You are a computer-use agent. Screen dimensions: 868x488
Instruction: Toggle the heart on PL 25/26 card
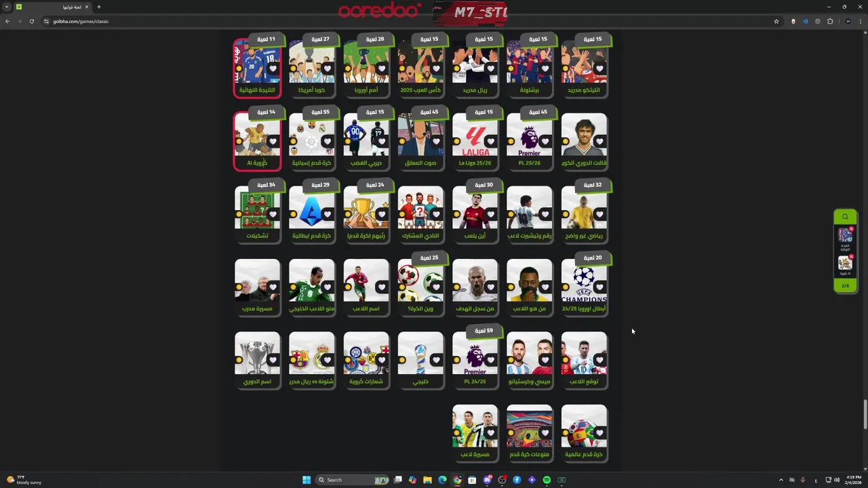[x=545, y=142]
